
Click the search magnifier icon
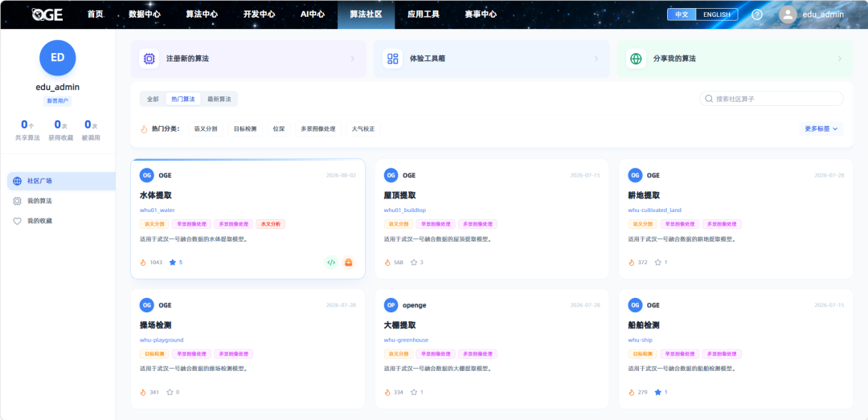point(709,99)
